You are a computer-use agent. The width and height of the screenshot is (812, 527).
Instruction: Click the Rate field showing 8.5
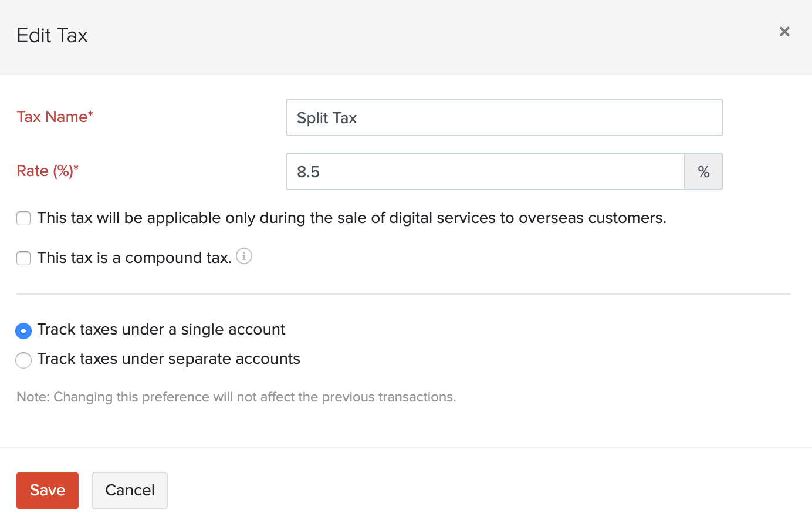(485, 172)
